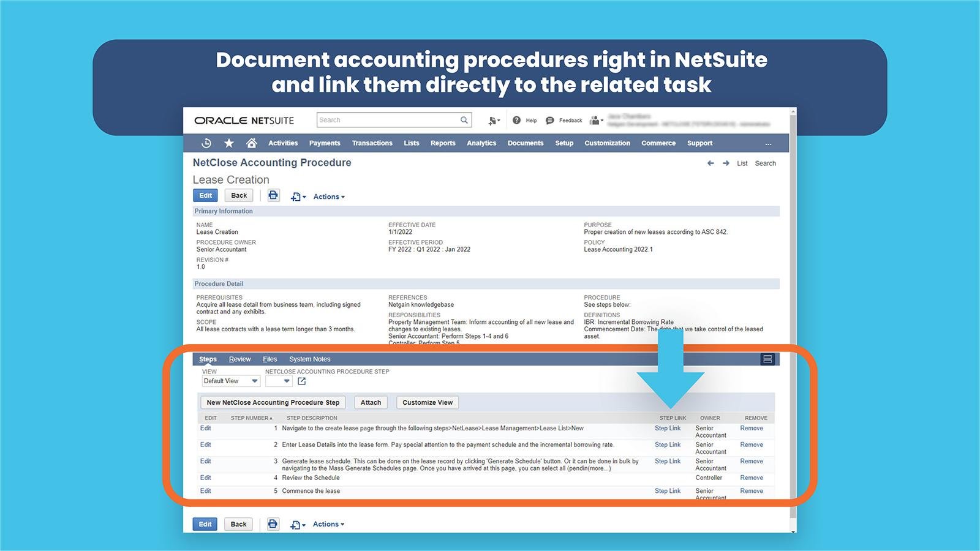
Task: Switch to the Files subtab
Action: (x=270, y=359)
